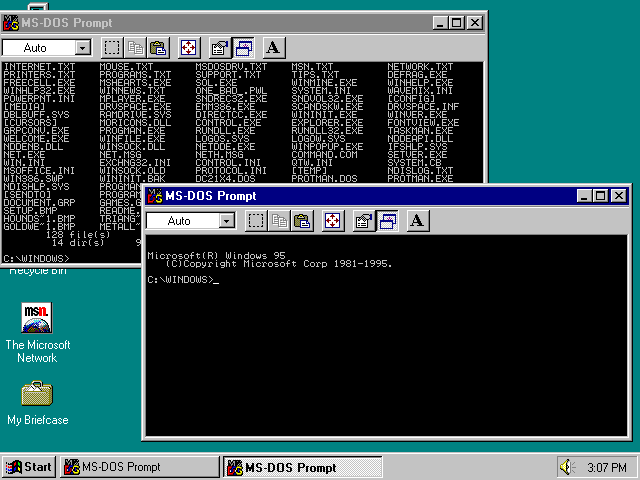Click the active MS-DOS Prompt taskbar button
Image resolution: width=640 pixels, height=480 pixels.
tap(302, 467)
